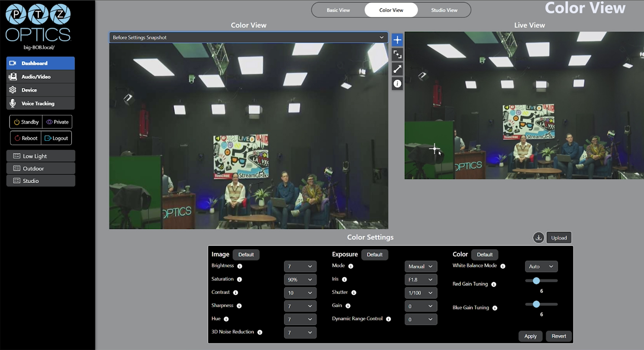This screenshot has height=350, width=644.
Task: Show info for Sharpness setting
Action: [239, 306]
